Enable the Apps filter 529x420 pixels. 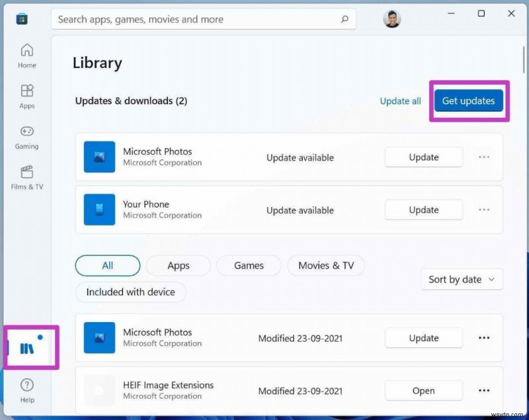[x=178, y=265]
